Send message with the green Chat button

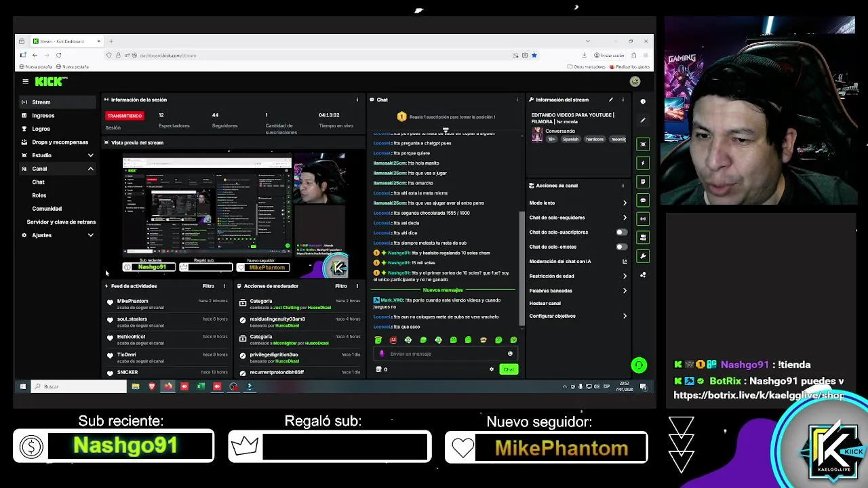[509, 369]
